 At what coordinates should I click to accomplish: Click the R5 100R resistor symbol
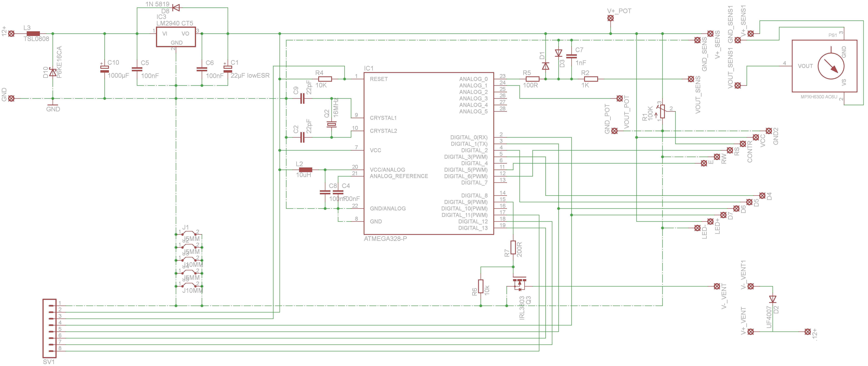coord(532,79)
